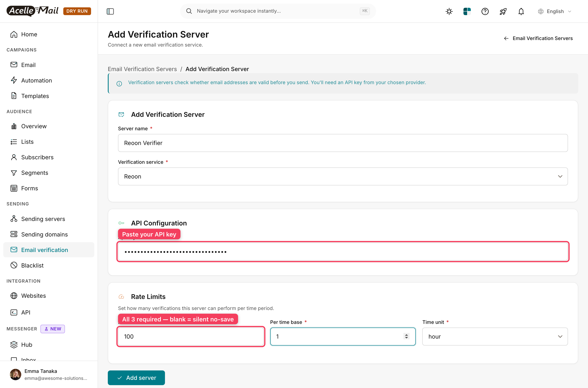This screenshot has height=388, width=588.
Task: Open Forms in sidebar
Action: (49, 188)
